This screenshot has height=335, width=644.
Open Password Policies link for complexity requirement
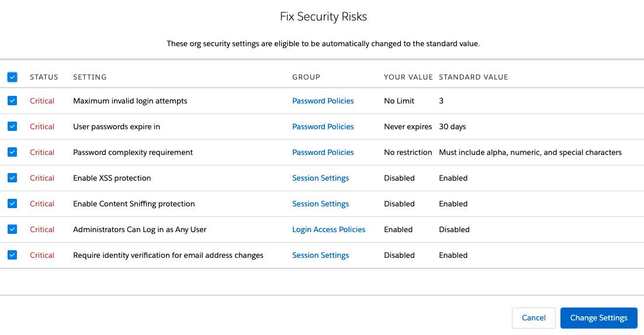323,153
